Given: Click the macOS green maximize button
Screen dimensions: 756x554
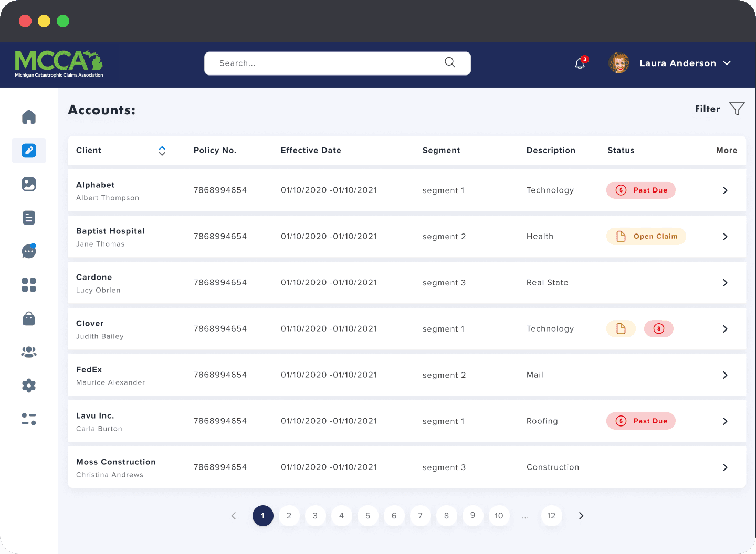Looking at the screenshot, I should click(x=63, y=21).
